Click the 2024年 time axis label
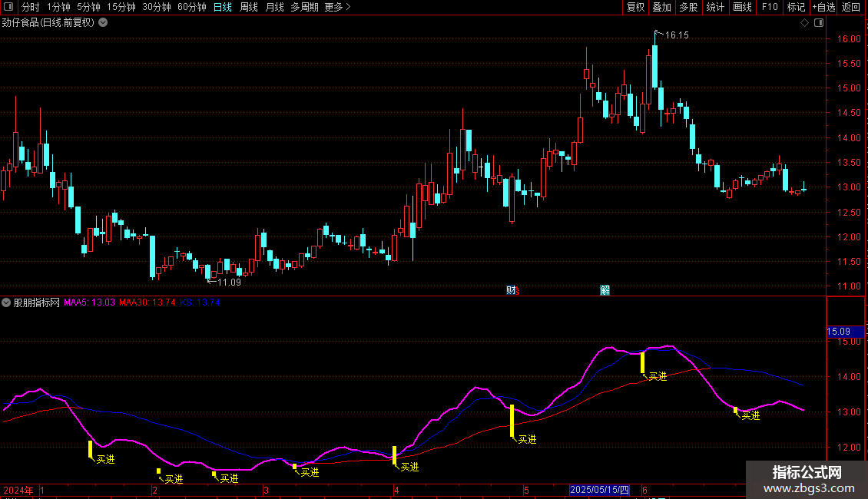 point(18,490)
